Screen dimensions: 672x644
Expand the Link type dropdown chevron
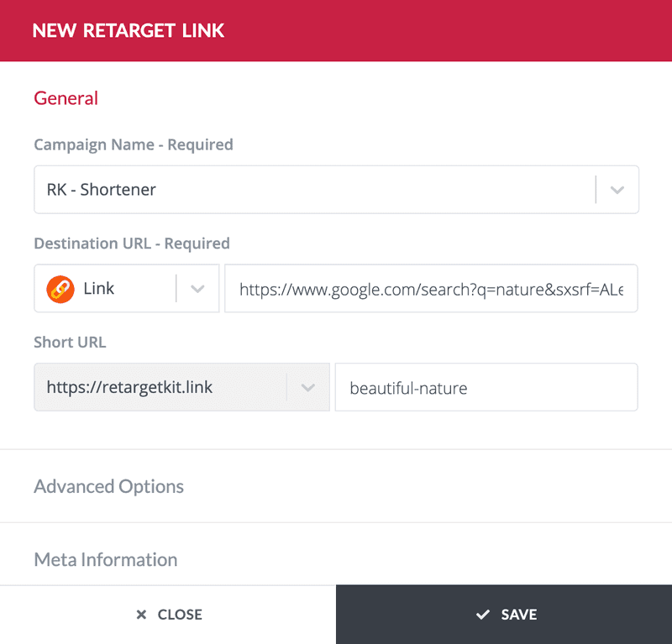[197, 289]
